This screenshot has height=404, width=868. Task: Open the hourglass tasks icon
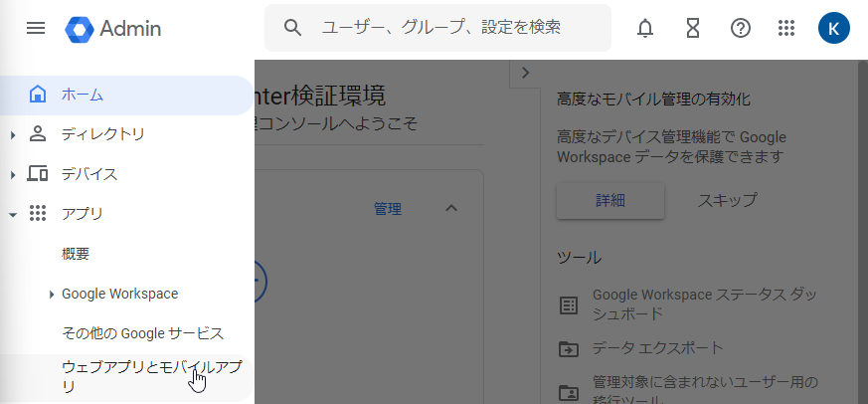[x=693, y=28]
